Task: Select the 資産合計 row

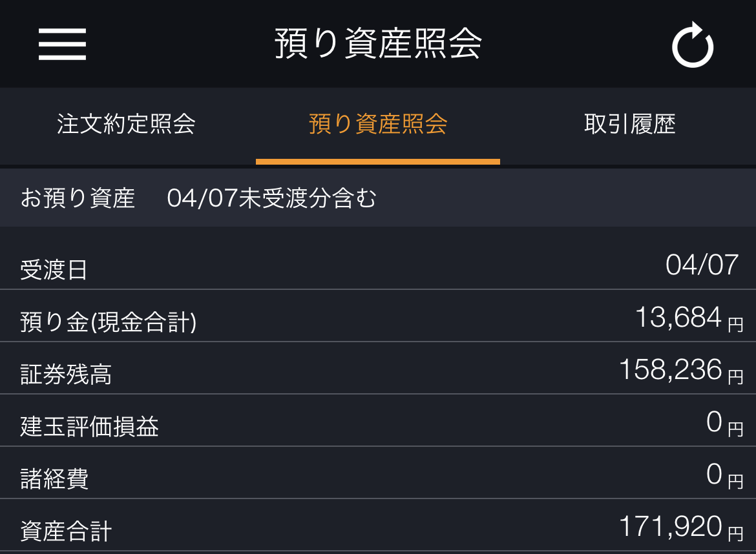Action: tap(378, 525)
